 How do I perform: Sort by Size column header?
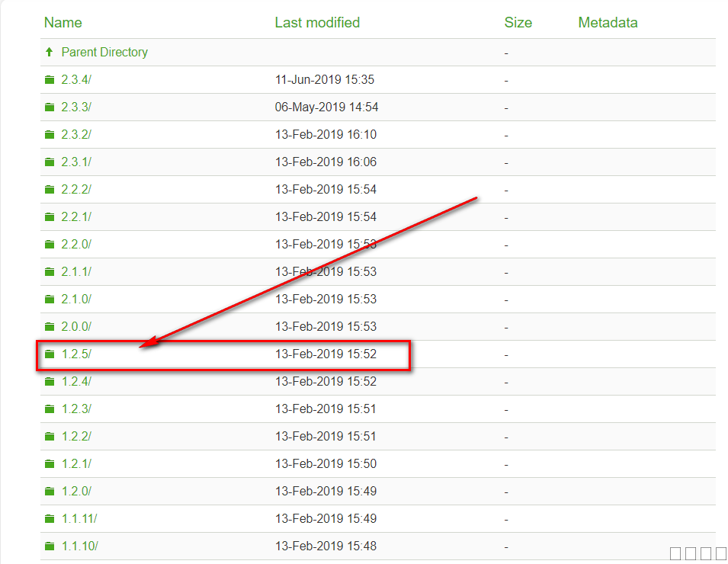click(518, 23)
